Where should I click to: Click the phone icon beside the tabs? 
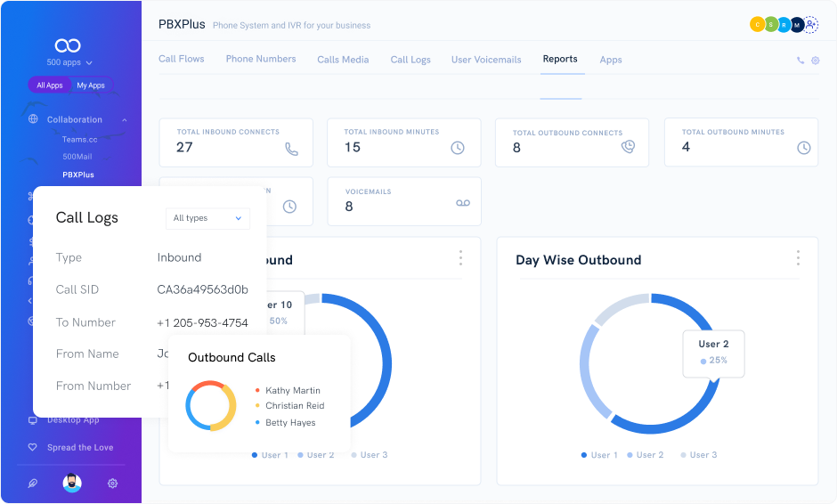tap(800, 61)
